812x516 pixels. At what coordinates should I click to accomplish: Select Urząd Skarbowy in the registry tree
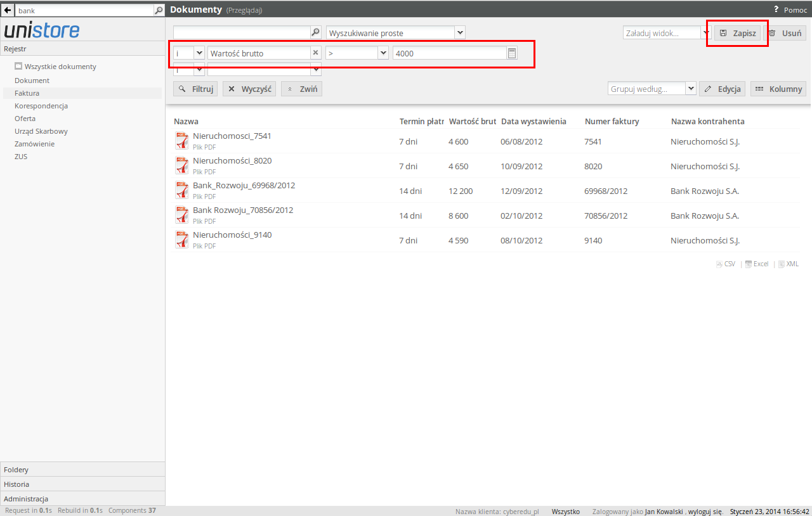click(41, 131)
